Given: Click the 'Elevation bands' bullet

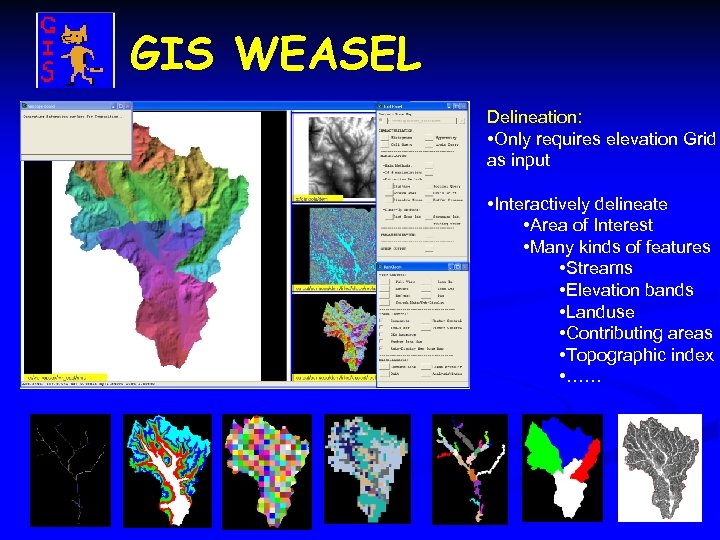Looking at the screenshot, I should pyautogui.click(x=626, y=290).
